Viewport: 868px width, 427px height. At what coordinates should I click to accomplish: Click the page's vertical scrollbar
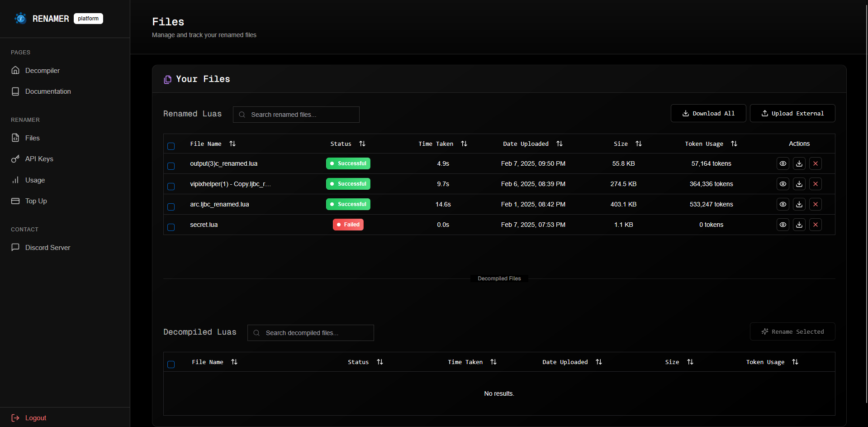(866, 181)
